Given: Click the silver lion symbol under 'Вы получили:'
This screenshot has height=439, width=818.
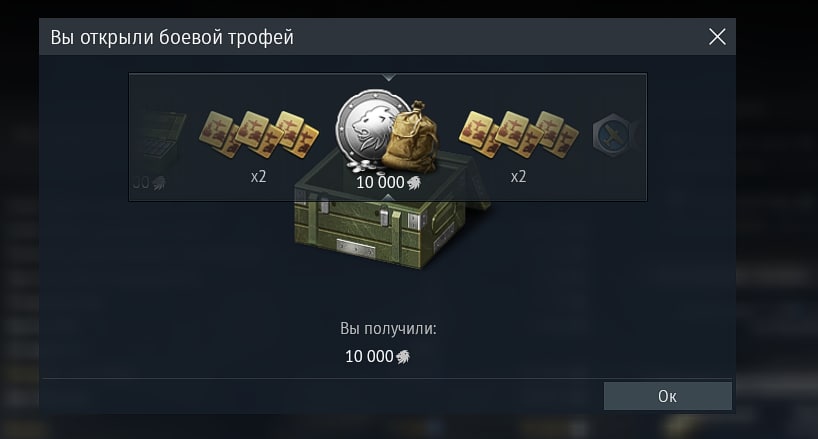Looking at the screenshot, I should coord(403,357).
